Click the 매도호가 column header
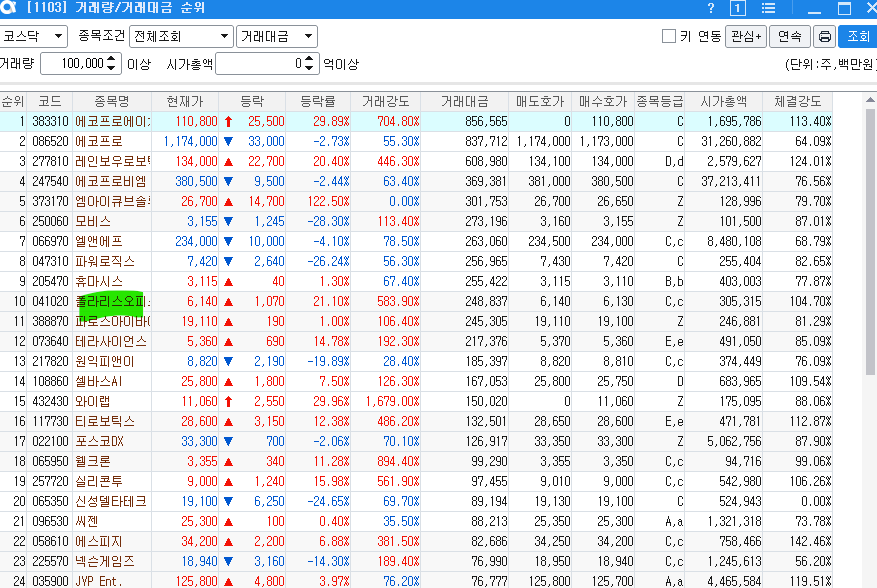Viewport: 877px width, 588px height. (x=540, y=101)
